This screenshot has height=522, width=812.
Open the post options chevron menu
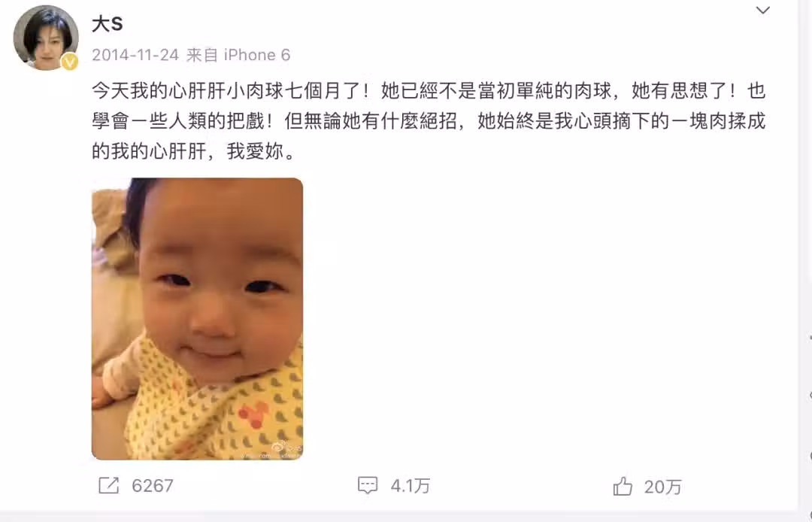click(x=763, y=11)
